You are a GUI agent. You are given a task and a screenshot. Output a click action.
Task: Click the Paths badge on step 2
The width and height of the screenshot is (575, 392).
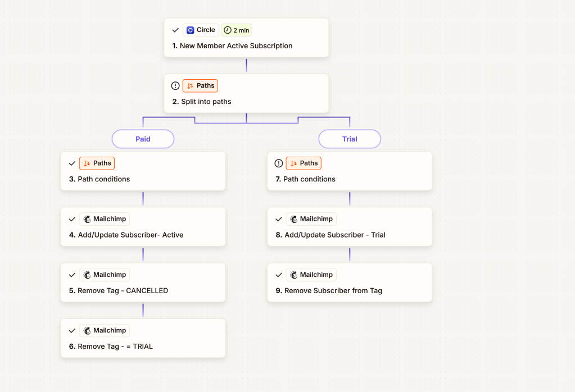(x=200, y=86)
